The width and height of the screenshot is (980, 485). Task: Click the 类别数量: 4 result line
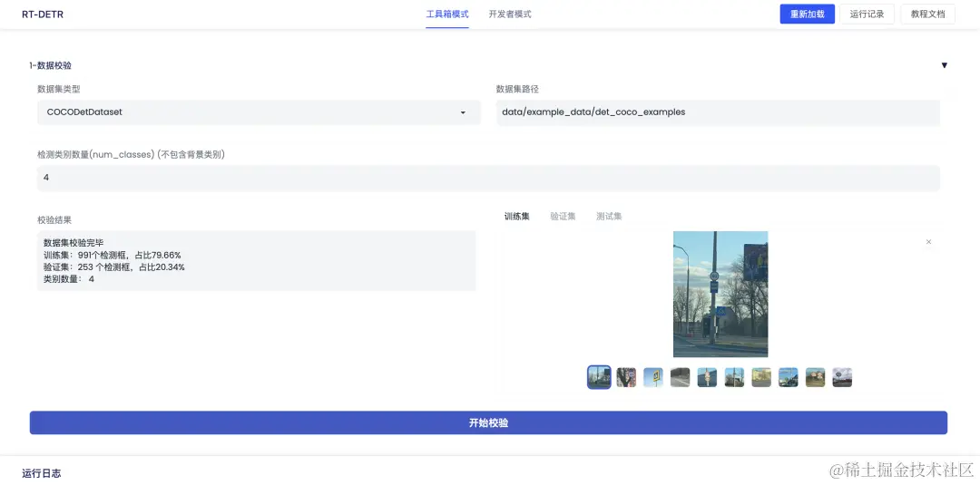pyautogui.click(x=69, y=279)
